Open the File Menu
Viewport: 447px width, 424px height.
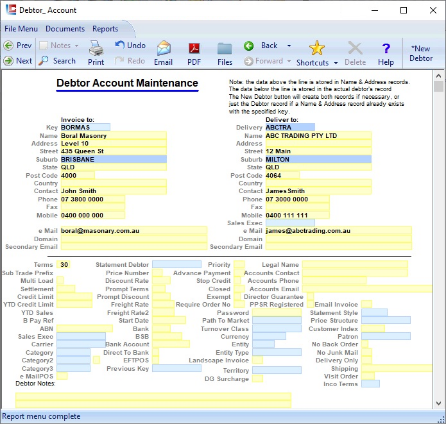pyautogui.click(x=21, y=29)
